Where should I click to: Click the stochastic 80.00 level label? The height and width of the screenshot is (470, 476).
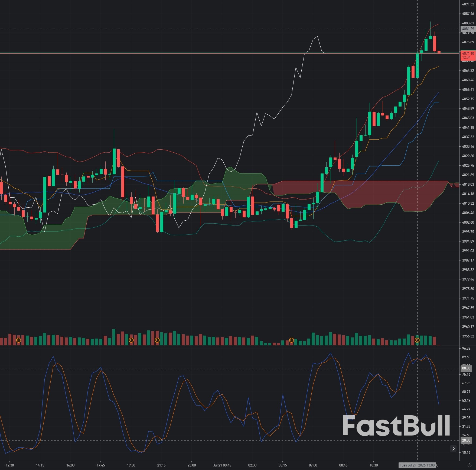tap(466, 368)
